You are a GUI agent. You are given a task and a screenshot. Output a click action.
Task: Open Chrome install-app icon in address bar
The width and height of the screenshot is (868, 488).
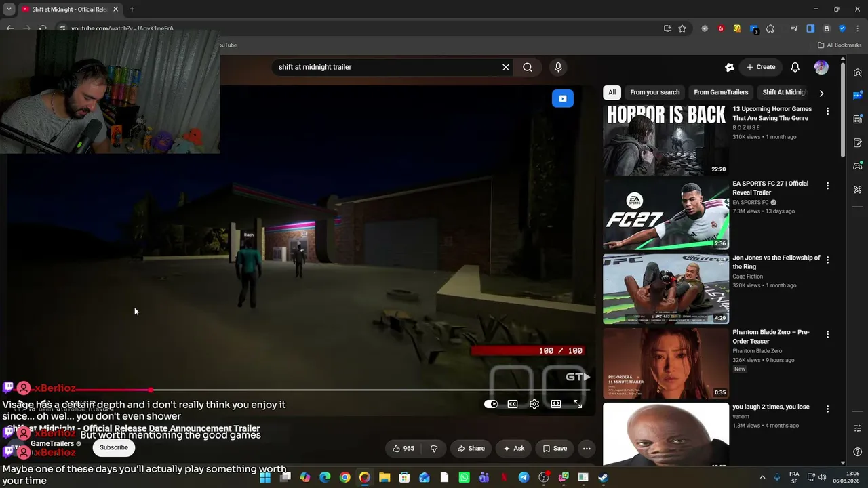(x=667, y=28)
